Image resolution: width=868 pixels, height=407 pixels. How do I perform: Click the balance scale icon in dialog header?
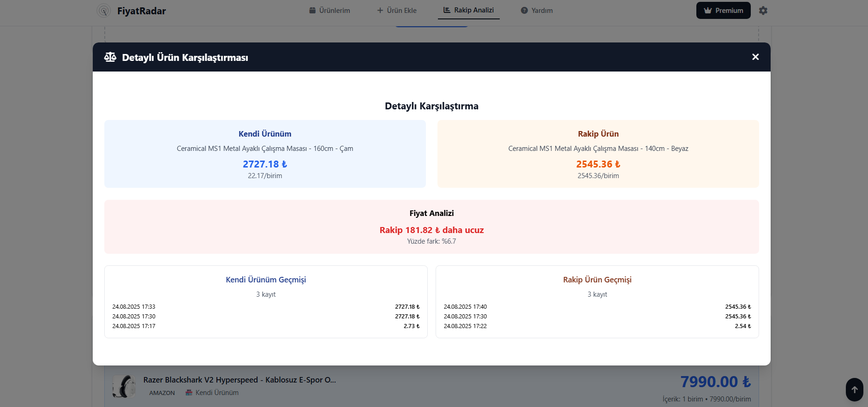point(110,57)
